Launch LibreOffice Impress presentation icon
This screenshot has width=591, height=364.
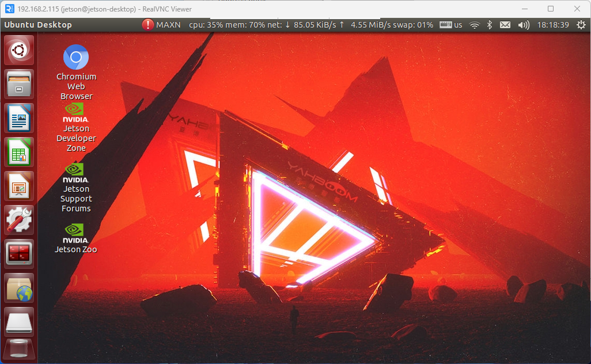click(x=19, y=186)
